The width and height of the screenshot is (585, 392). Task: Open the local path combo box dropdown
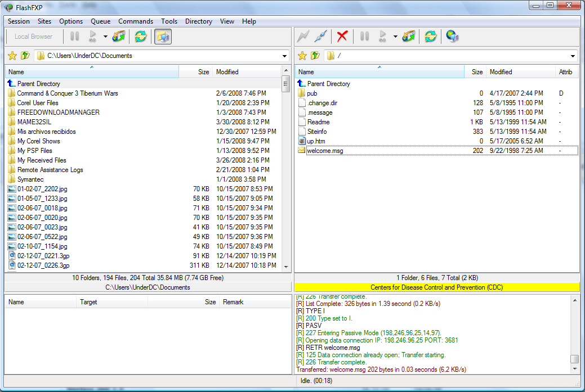(x=284, y=56)
